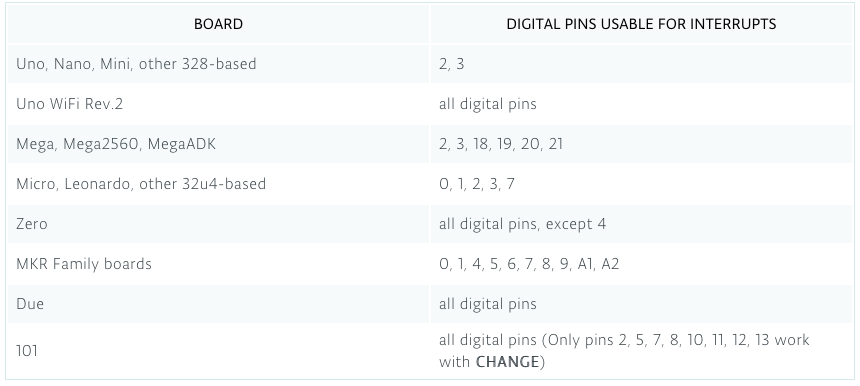Click the Uno, Nano, Mini board cell
Viewport: 860px width, 386px height.
coord(218,64)
